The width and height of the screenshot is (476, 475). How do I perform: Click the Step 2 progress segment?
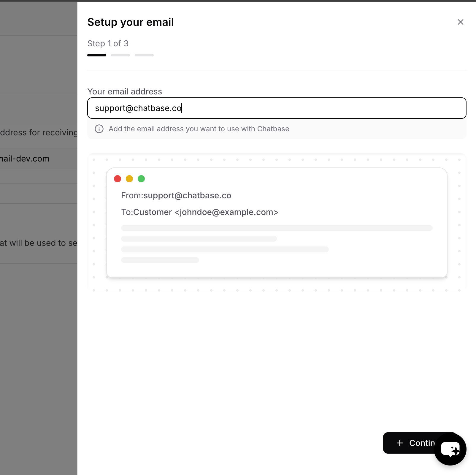click(x=120, y=55)
